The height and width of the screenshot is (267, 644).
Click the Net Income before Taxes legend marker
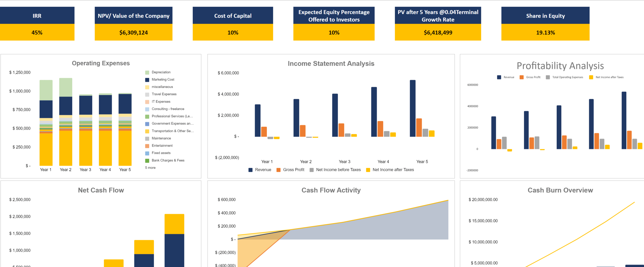pos(311,170)
